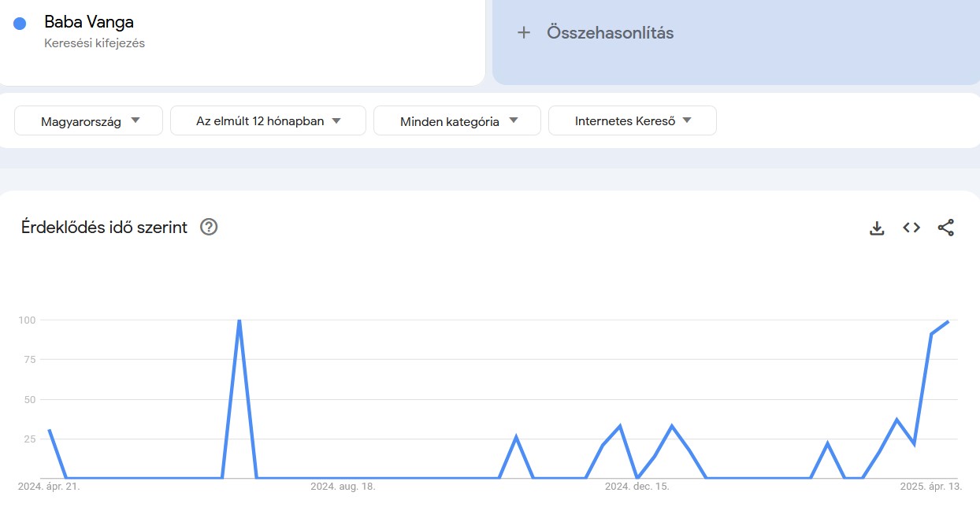Select the Keresési kifejezés subtitle
Image resolution: width=980 pixels, height=511 pixels.
[95, 43]
